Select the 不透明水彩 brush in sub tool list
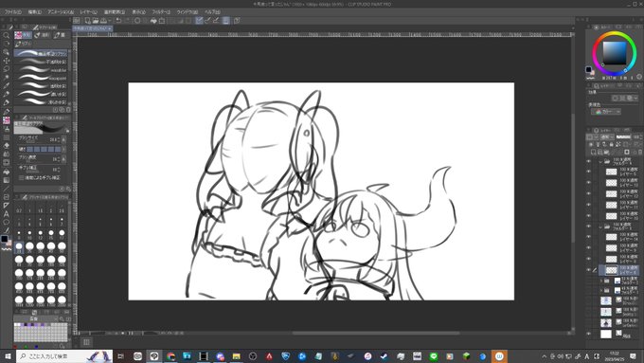This screenshot has width=644, height=363. point(40,62)
